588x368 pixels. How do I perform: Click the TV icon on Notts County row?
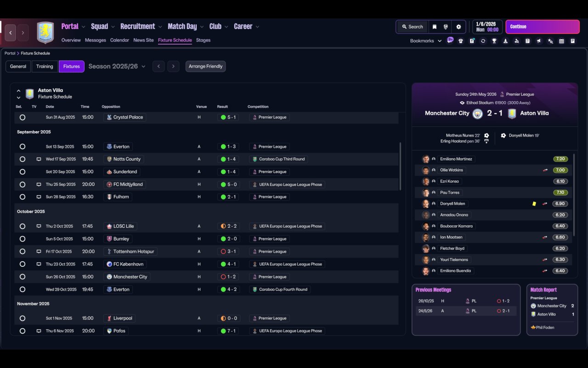tap(39, 159)
